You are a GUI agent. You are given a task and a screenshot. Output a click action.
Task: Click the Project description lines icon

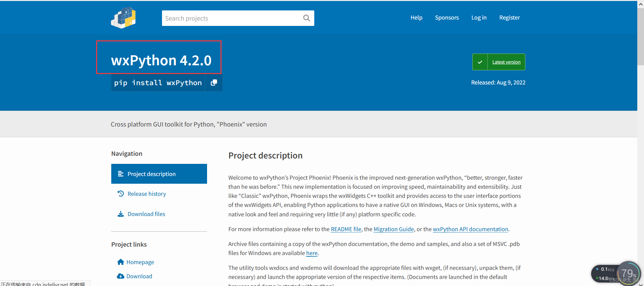coord(121,174)
